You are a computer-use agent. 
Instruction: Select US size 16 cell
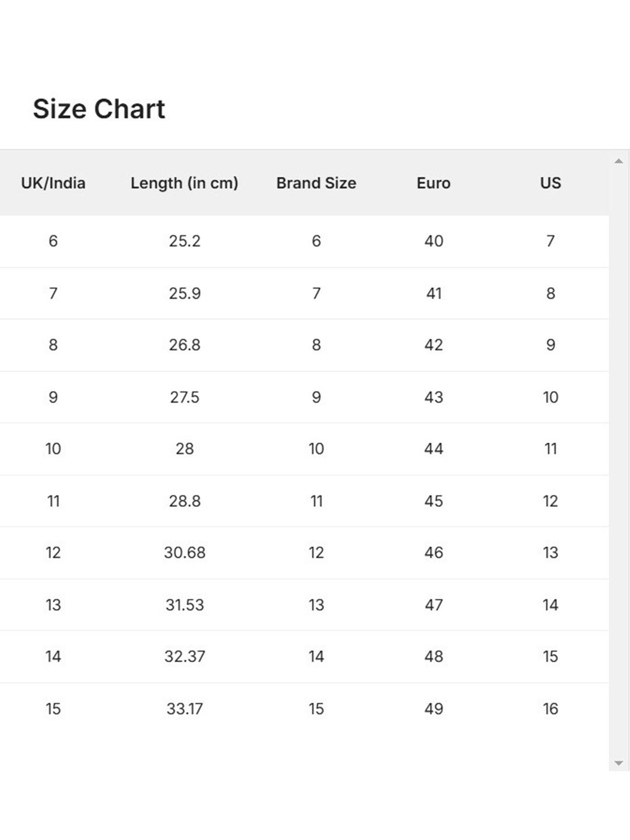point(550,709)
